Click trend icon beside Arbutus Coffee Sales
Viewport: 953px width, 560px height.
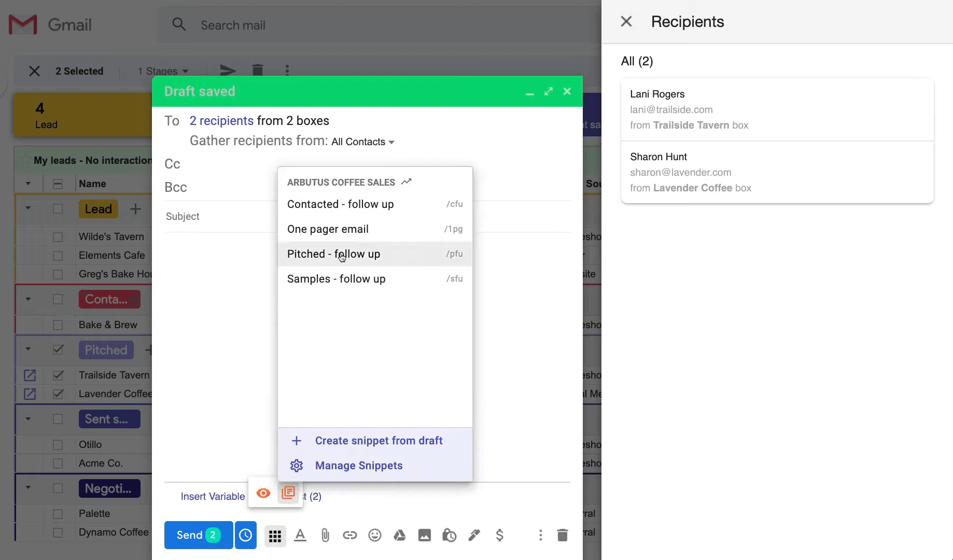click(x=407, y=181)
